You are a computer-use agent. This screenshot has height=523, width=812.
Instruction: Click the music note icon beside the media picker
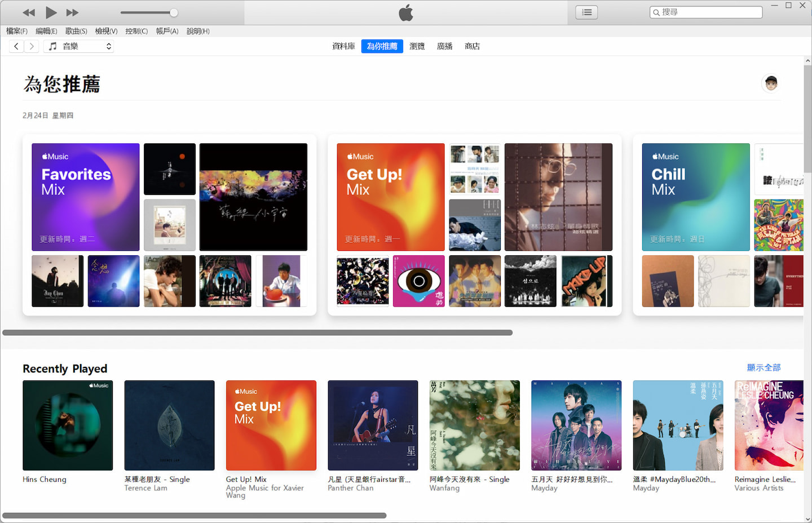point(52,46)
